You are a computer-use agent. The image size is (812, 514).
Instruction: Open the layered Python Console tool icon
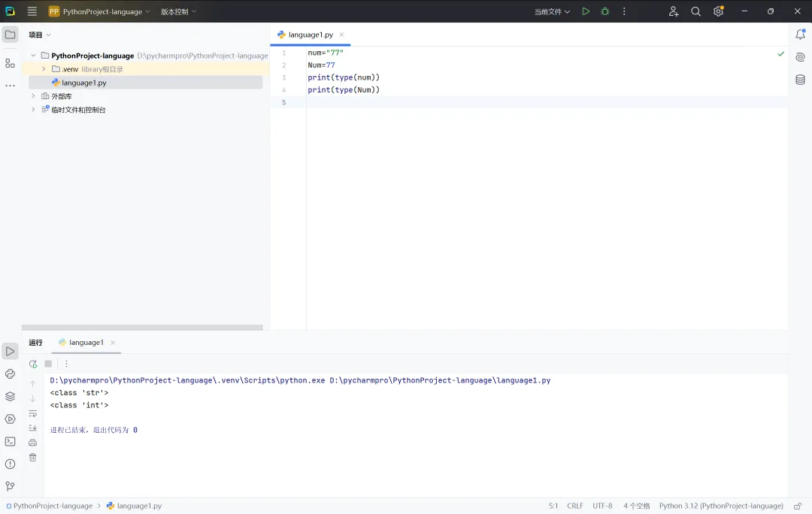pos(10,397)
